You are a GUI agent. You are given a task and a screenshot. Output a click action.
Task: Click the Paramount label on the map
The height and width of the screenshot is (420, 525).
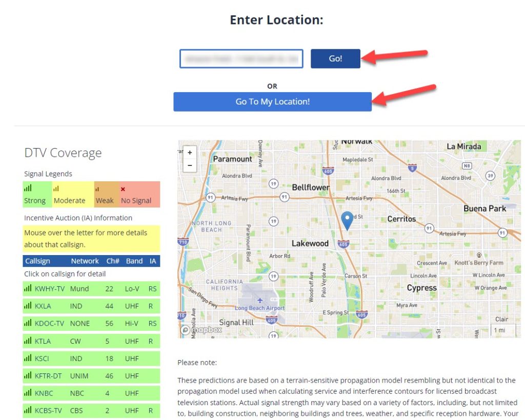pos(232,159)
